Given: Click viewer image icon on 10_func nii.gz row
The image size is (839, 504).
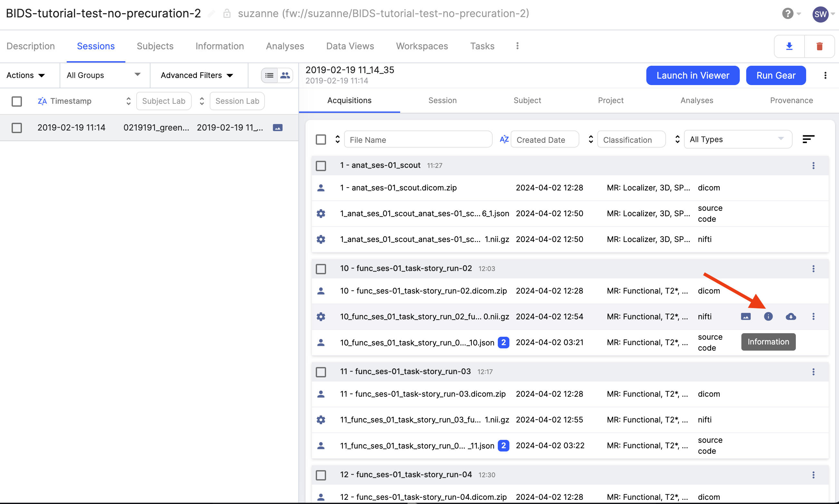Looking at the screenshot, I should [x=746, y=316].
